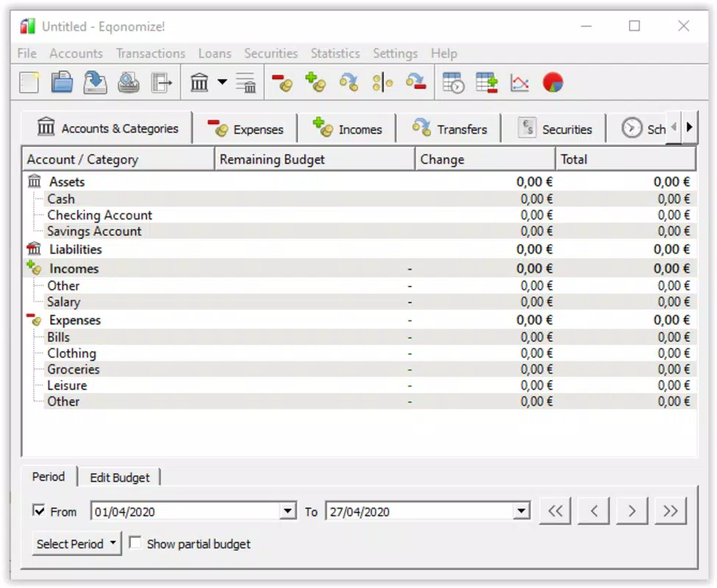
Task: Add a new income from the toolbar
Action: (315, 83)
